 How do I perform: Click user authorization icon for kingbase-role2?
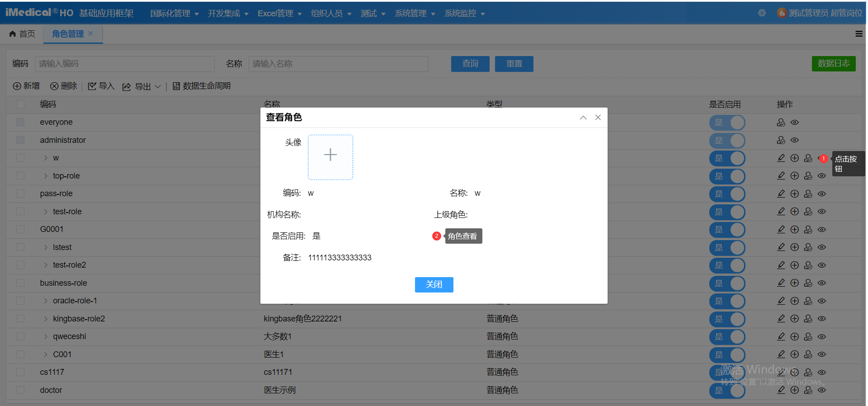tap(808, 319)
